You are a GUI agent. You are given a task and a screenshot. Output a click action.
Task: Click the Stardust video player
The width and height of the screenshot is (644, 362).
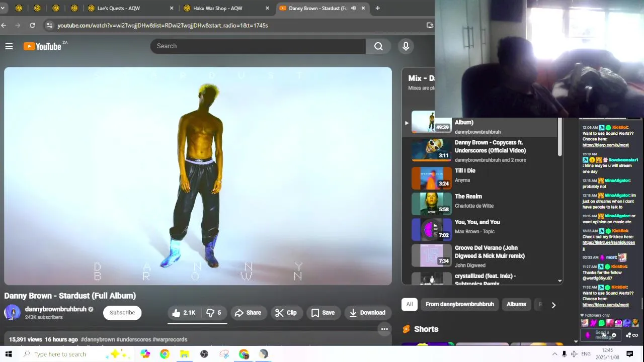pyautogui.click(x=198, y=176)
